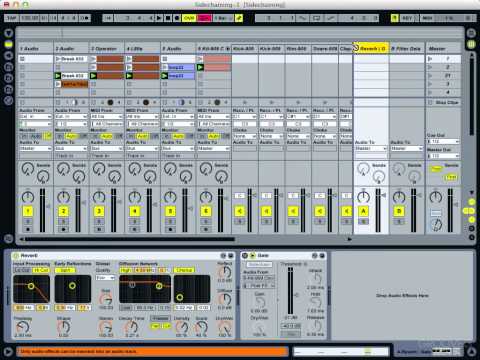Open File Browser 2 icon
The height and width of the screenshot is (360, 480).
click(x=8, y=78)
